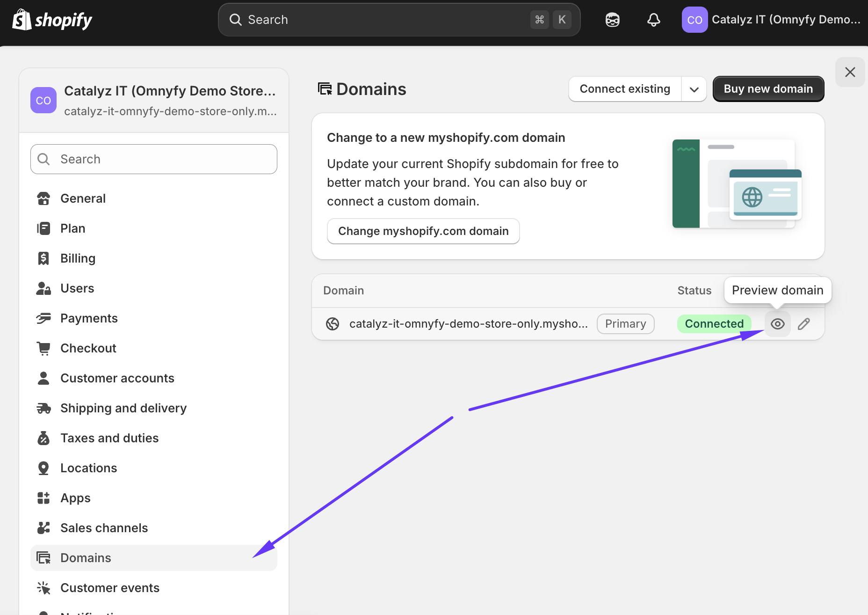This screenshot has width=868, height=615.
Task: Go to Taxes and duties settings
Action: coord(154,438)
